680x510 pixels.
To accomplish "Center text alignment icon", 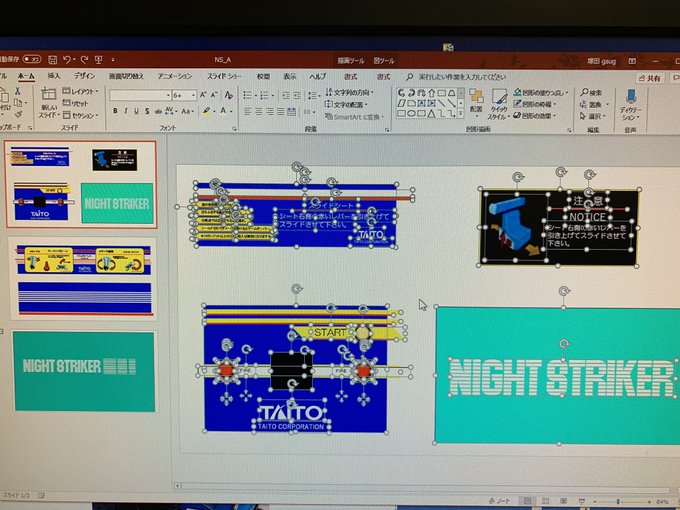I will 258,112.
